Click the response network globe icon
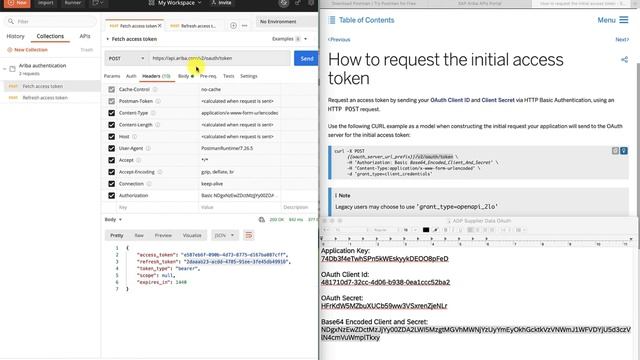The width and height of the screenshot is (640, 360). pos(262,220)
